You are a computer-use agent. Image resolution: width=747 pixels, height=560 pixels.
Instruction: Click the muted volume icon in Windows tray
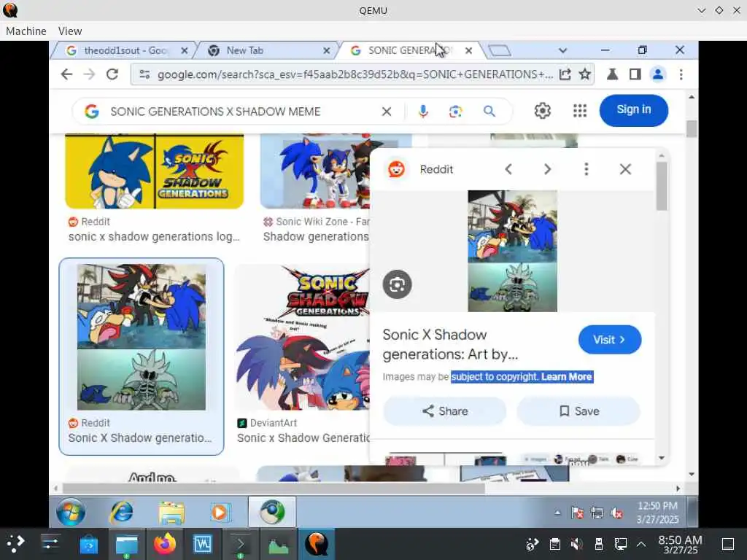point(617,513)
